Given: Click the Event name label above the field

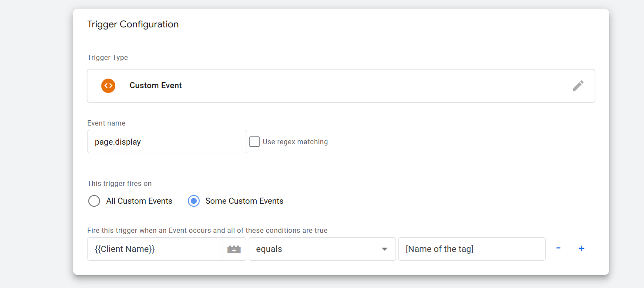Looking at the screenshot, I should (x=106, y=123).
